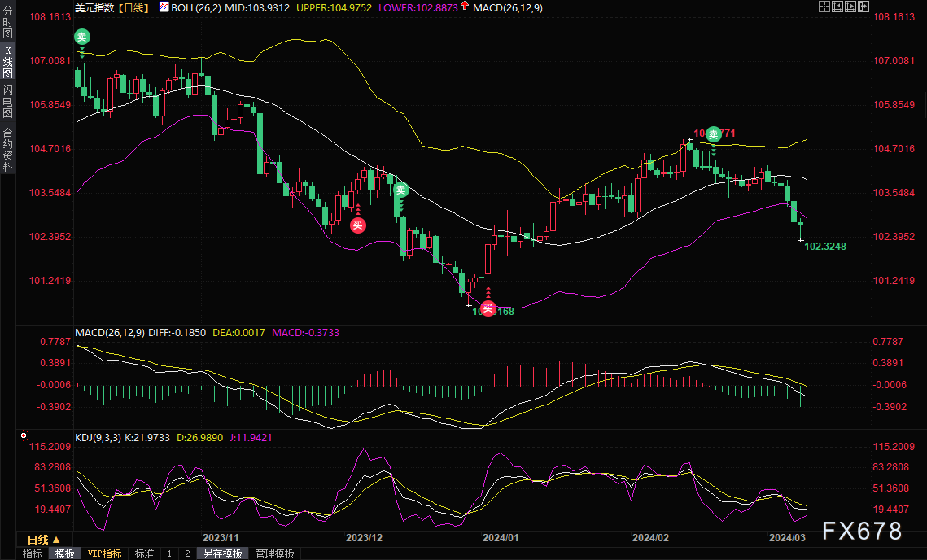Viewport: 927px width, 560px height.
Task: Click MACD(26,12,9) label in top header
Action: 508,7
